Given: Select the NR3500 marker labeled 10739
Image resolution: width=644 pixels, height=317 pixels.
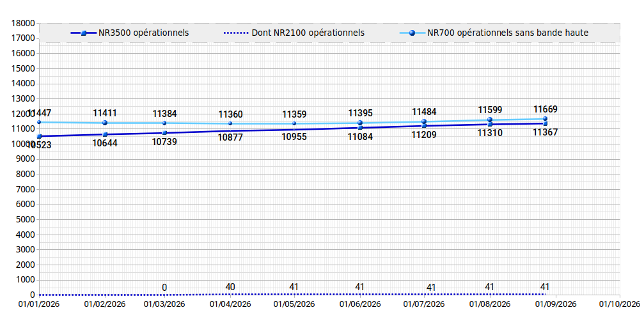Looking at the screenshot, I should (x=165, y=133).
